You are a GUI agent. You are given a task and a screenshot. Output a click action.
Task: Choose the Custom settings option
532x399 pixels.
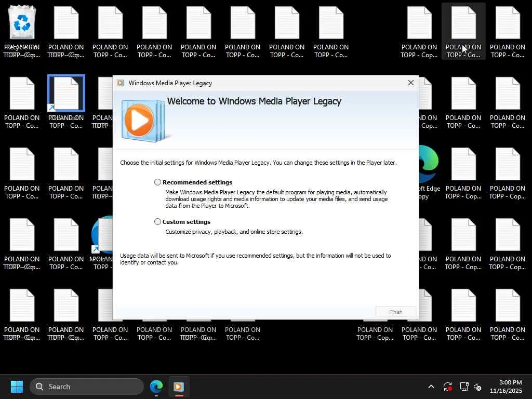(x=157, y=221)
